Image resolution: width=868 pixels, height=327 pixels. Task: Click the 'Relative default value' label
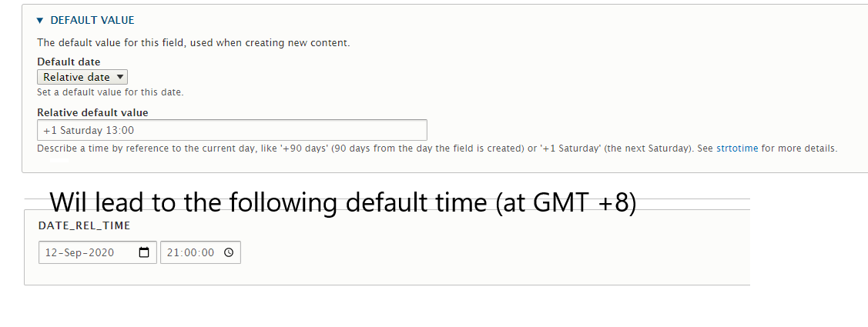pyautogui.click(x=92, y=112)
